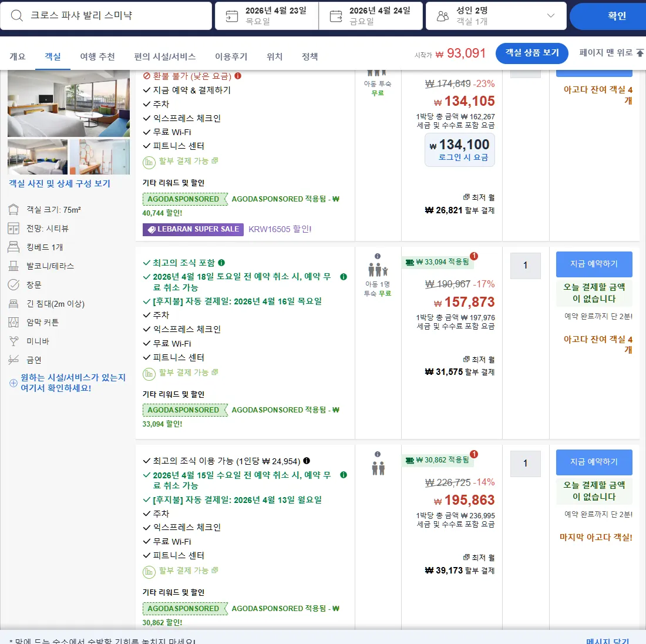
Task: Open the 여행 추천 tab
Action: tap(97, 56)
